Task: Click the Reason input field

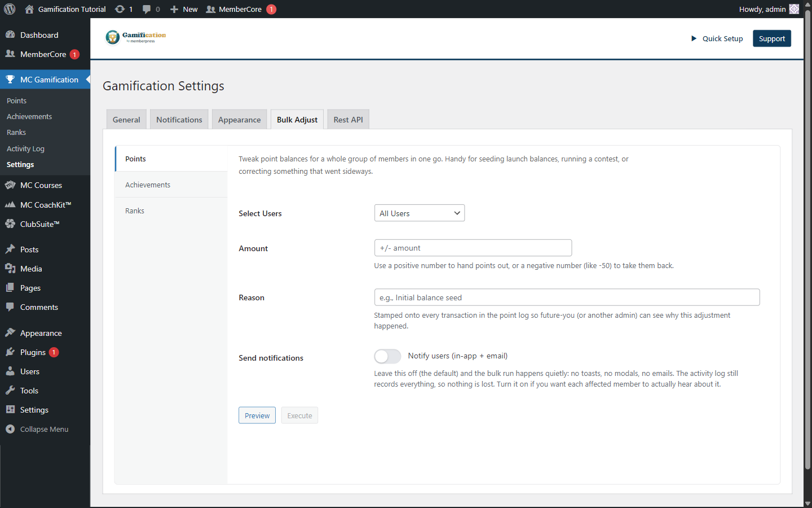Action: click(x=567, y=297)
